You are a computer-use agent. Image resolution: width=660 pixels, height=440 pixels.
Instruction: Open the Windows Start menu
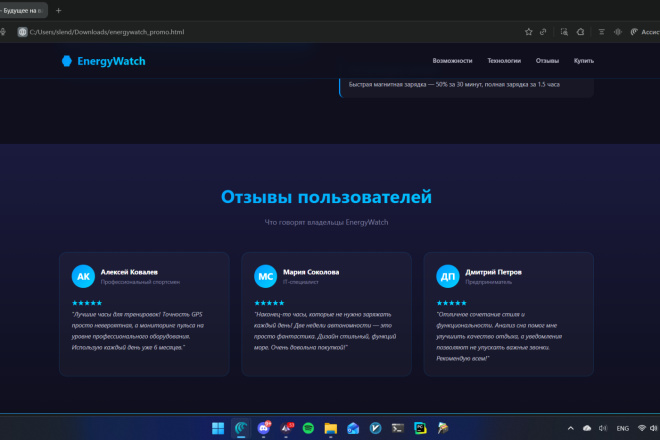(x=218, y=428)
